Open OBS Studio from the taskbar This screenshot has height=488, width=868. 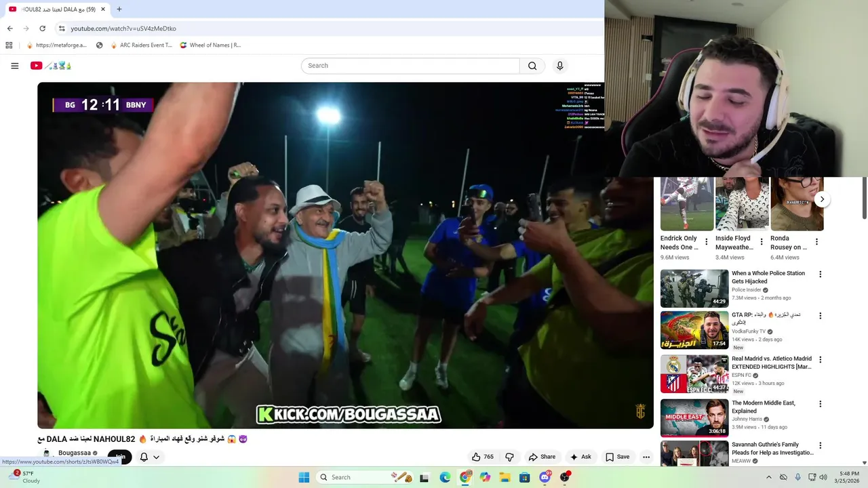[565, 477]
